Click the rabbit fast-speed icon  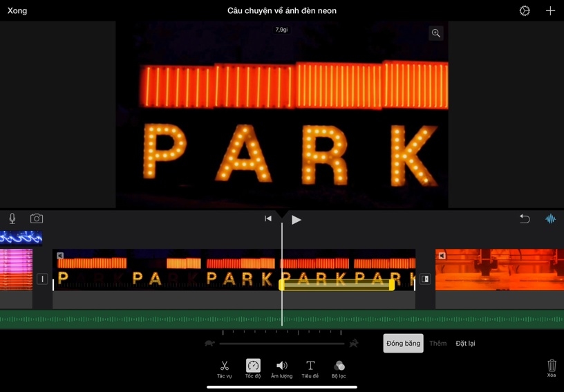pyautogui.click(x=354, y=344)
